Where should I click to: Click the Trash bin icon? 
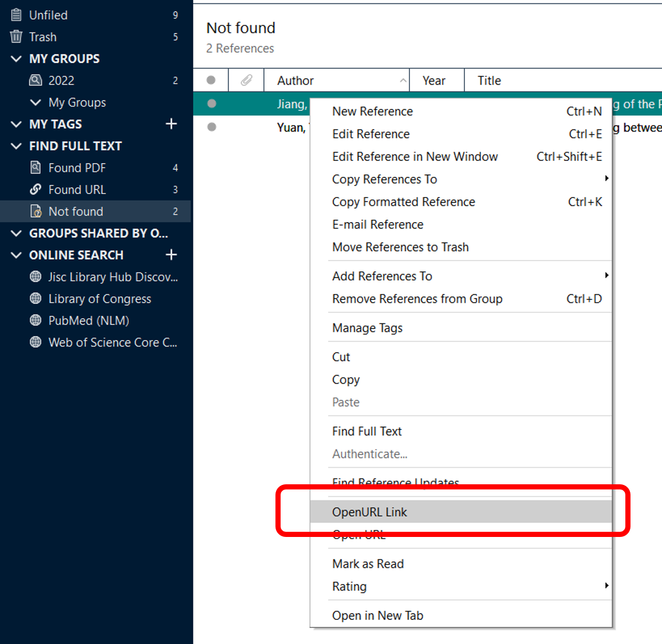pos(16,37)
